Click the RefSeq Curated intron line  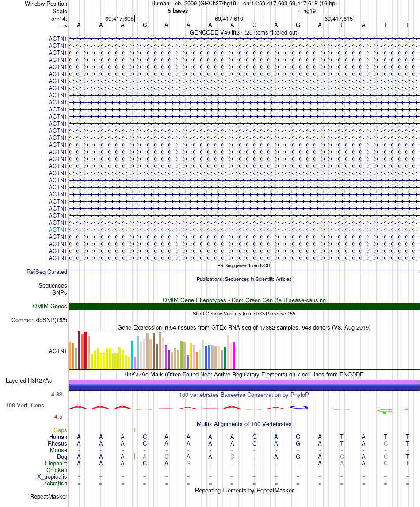pyautogui.click(x=244, y=272)
